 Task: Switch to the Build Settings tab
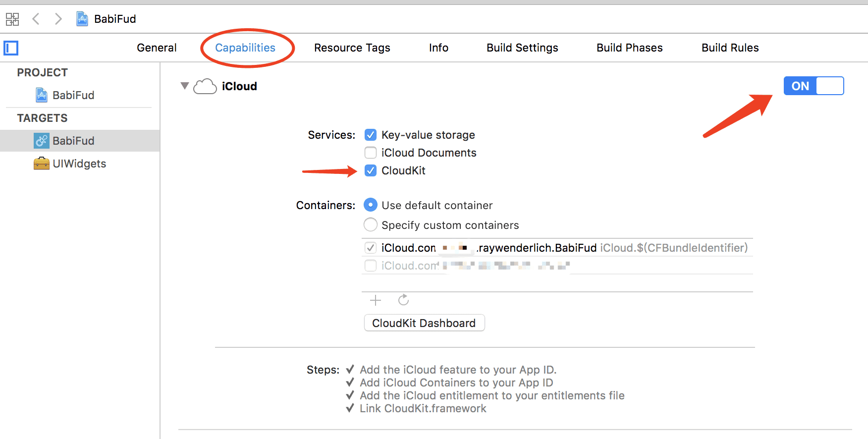click(x=522, y=48)
